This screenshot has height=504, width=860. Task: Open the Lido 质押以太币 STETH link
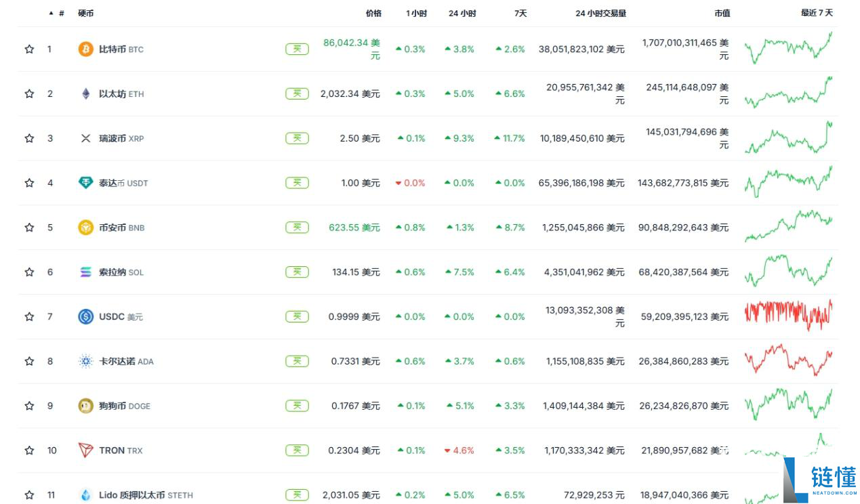146,496
